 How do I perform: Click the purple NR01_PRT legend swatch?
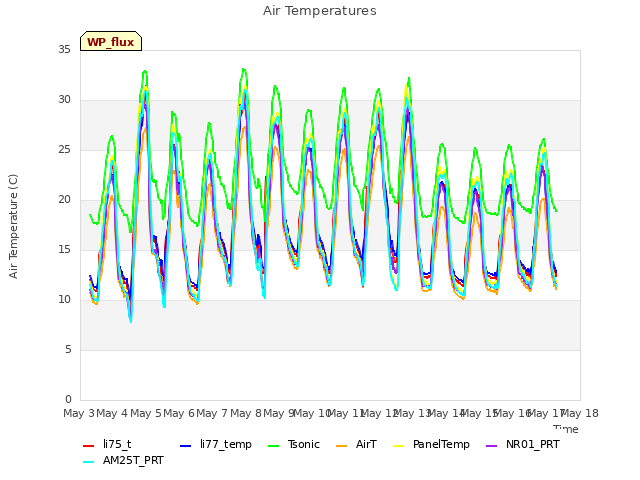(492, 446)
